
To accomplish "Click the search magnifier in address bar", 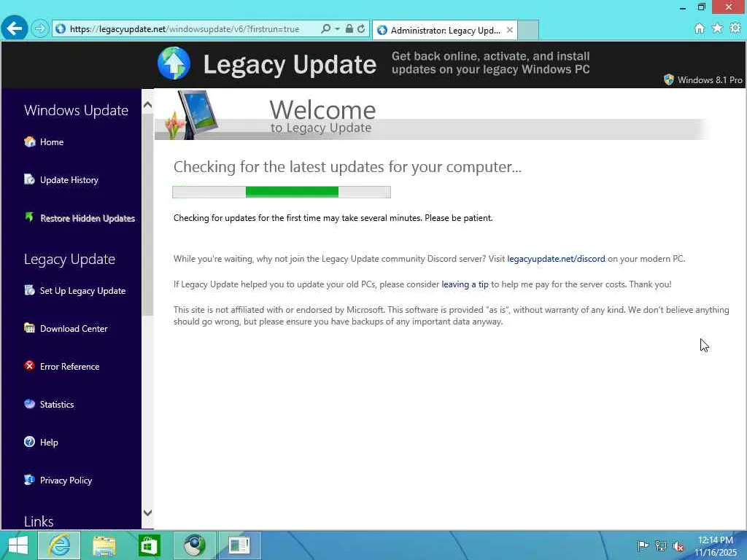I will tap(326, 29).
